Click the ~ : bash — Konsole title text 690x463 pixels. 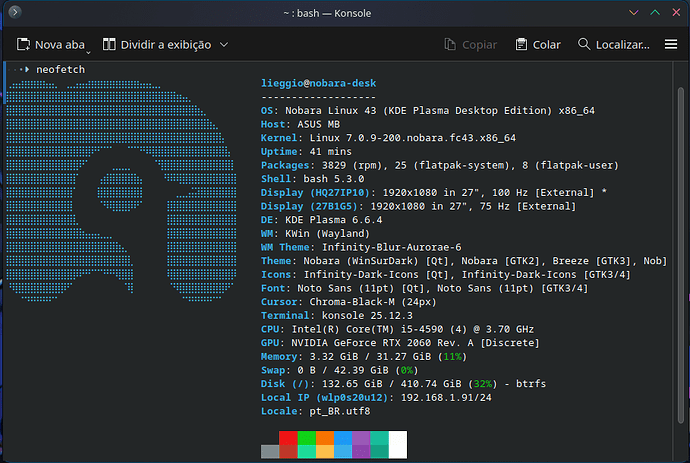coord(327,13)
